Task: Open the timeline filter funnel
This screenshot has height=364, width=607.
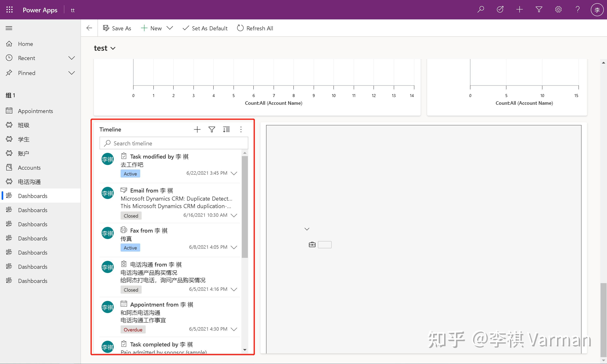Action: pyautogui.click(x=212, y=129)
